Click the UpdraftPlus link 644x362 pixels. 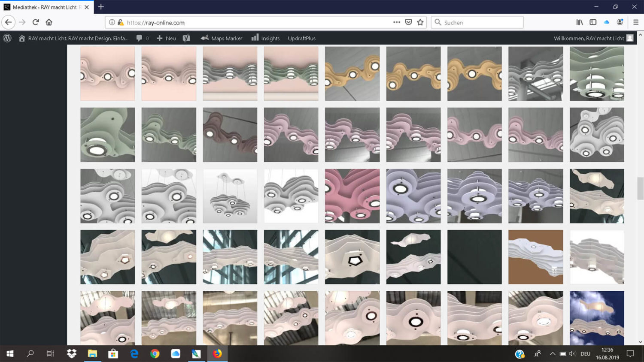tap(301, 38)
